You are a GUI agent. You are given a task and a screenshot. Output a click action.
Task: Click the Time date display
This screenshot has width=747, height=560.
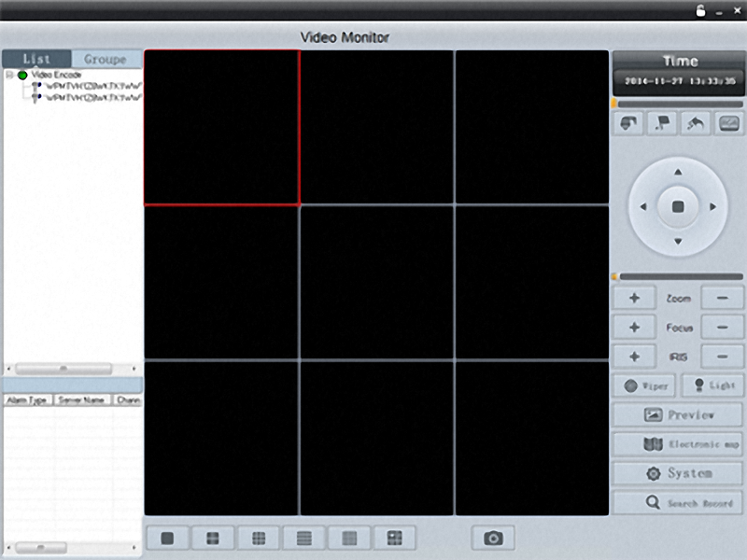pyautogui.click(x=680, y=81)
